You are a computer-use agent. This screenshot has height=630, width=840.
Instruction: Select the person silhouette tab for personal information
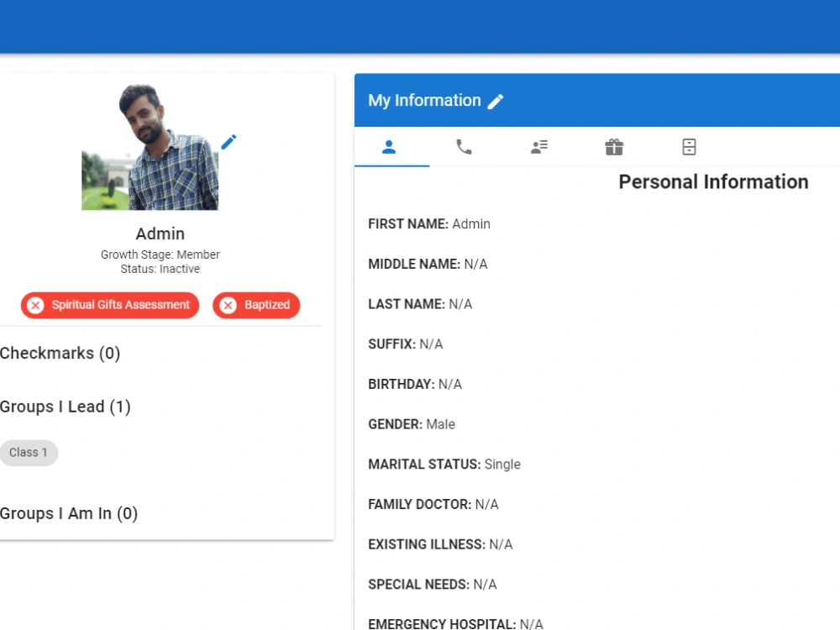coord(390,146)
